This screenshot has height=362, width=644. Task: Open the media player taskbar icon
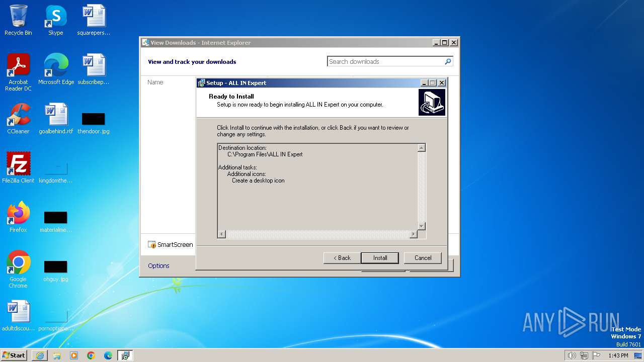74,355
